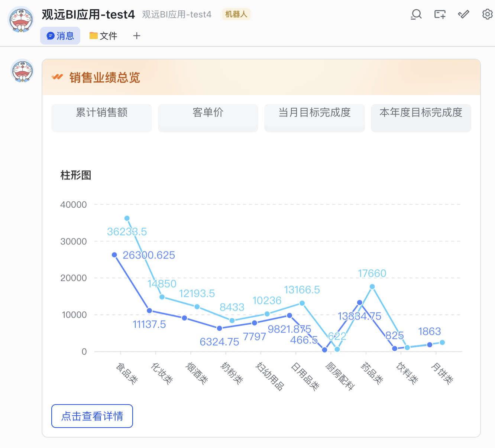Open the 当月目标完成度 metric card
The height and width of the screenshot is (448, 495).
(x=314, y=118)
